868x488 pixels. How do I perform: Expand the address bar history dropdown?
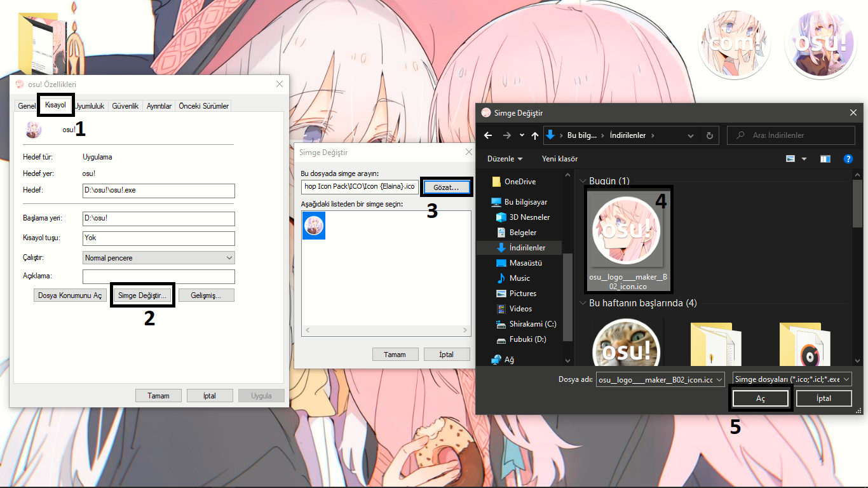point(691,135)
